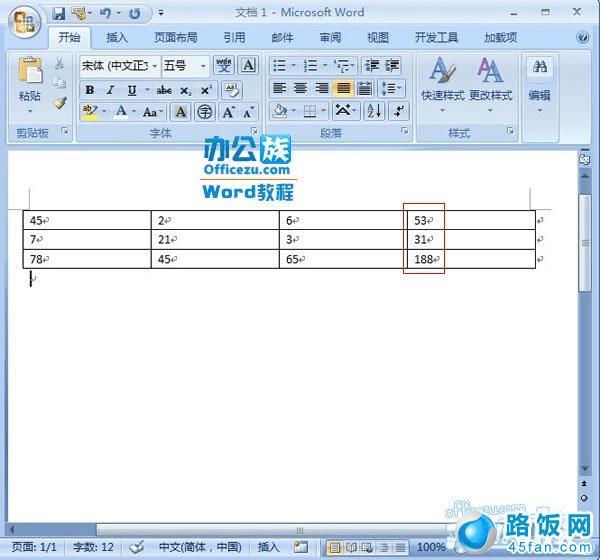Open Change Styles menu
Viewport: 600px width, 560px height.
coord(491,84)
